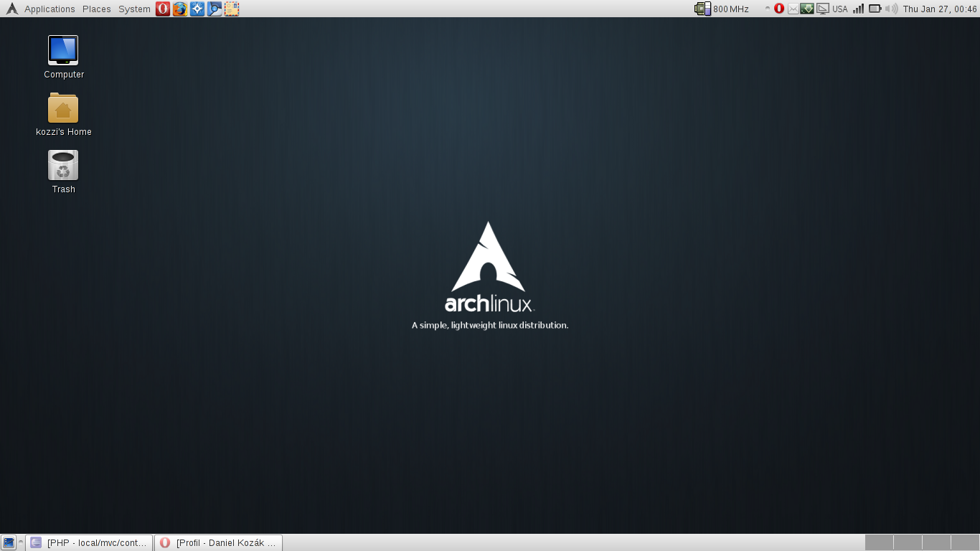Switch to the third workspace

tap(936, 542)
